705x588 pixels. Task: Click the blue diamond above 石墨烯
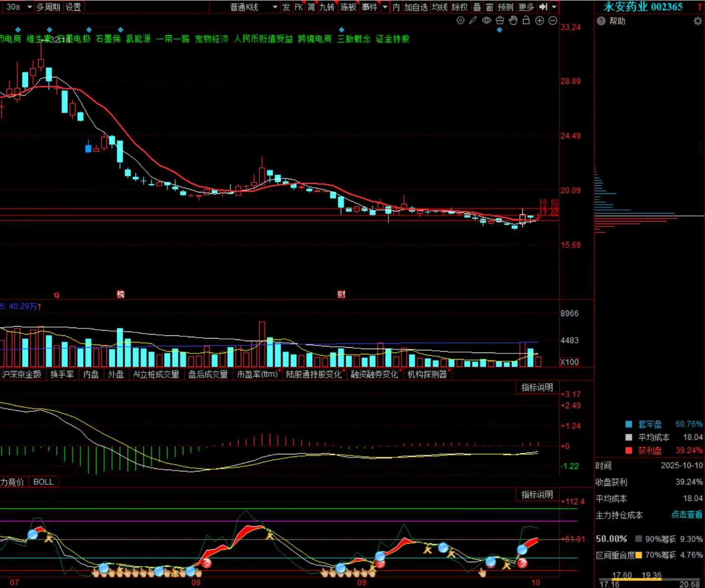coord(121,30)
